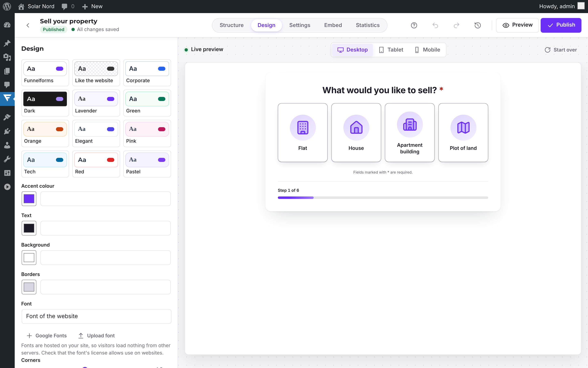The height and width of the screenshot is (368, 588).
Task: Switch preview to Mobile view
Action: pos(427,50)
